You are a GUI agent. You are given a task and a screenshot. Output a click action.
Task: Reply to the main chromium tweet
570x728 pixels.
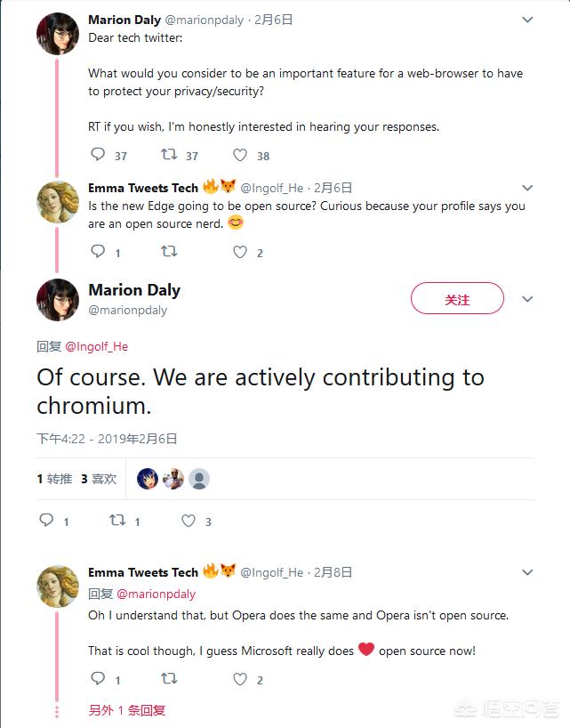(46, 521)
